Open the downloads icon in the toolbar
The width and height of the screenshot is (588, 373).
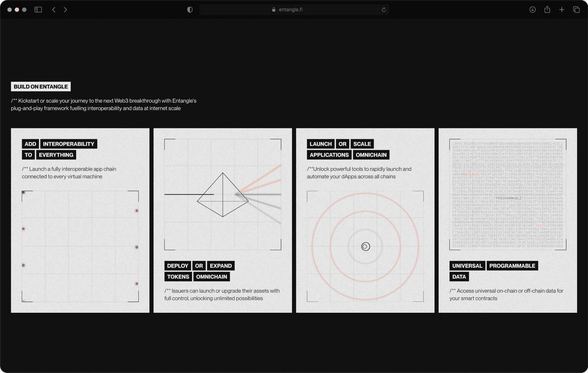click(532, 10)
